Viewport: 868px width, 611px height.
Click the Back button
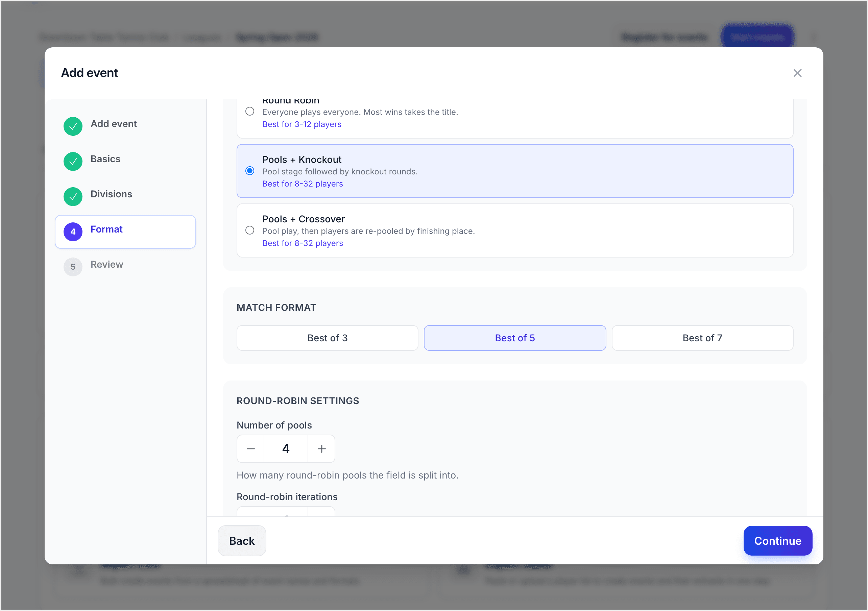point(242,541)
